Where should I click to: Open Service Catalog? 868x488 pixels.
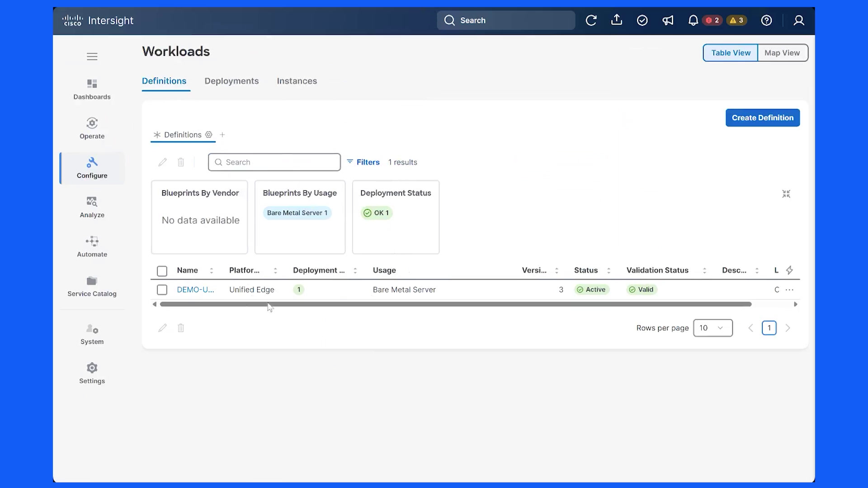tap(92, 286)
